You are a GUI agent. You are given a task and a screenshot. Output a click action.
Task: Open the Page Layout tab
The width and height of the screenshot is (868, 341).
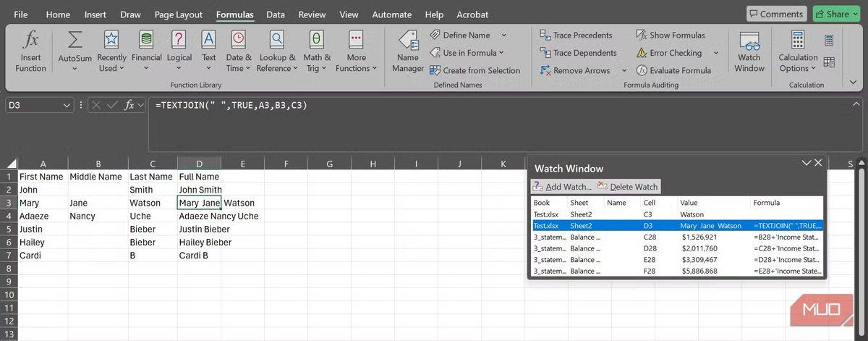coord(179,14)
